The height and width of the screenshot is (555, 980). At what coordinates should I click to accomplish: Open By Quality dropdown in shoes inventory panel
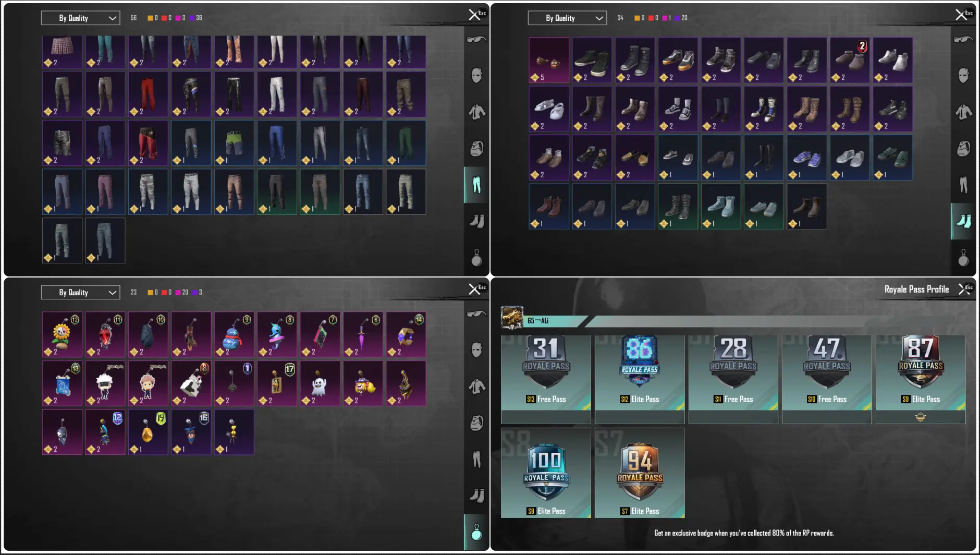pos(567,18)
